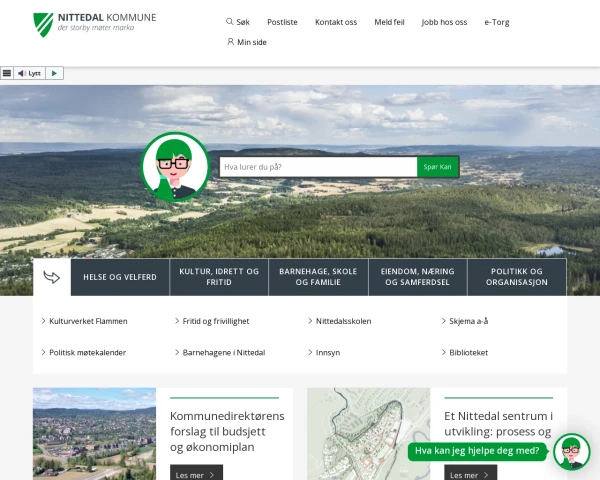600x480 pixels.
Task: Open Kontakt oss in the top menu
Action: coord(336,22)
